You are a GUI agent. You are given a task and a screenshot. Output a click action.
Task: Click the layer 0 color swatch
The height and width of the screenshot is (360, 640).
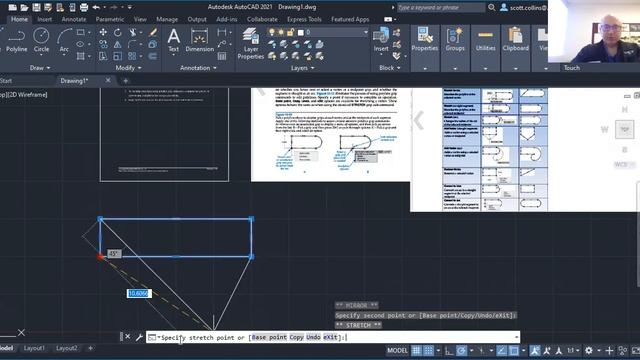click(x=301, y=32)
